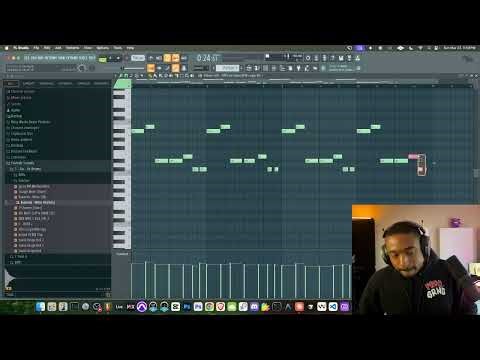Open the Wi-Fi status menu

(x=420, y=48)
